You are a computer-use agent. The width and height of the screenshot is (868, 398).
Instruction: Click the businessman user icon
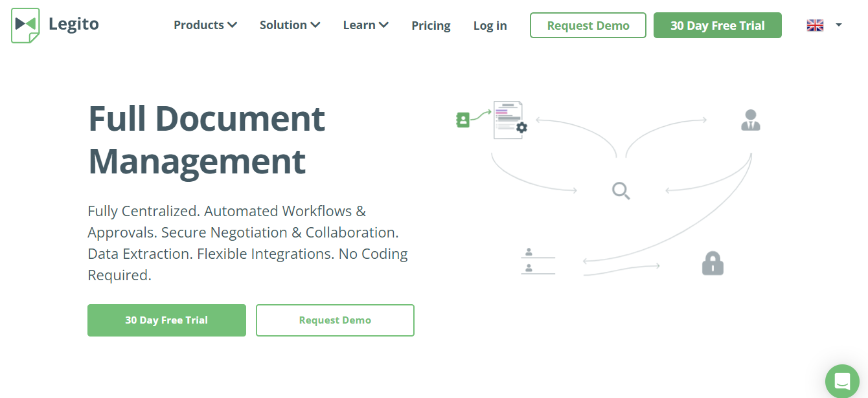coord(750,120)
